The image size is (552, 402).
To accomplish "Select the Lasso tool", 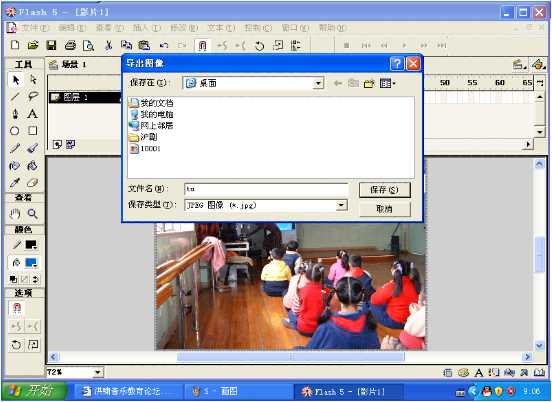I will point(33,96).
